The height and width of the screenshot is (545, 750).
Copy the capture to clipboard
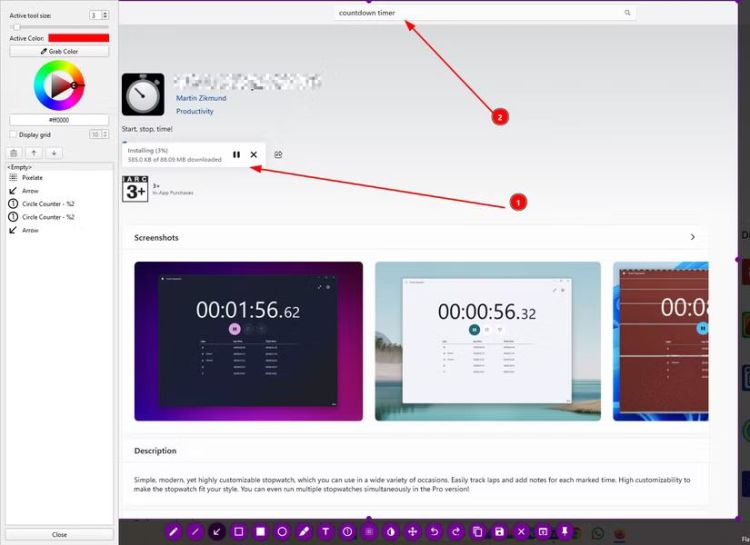click(x=477, y=531)
